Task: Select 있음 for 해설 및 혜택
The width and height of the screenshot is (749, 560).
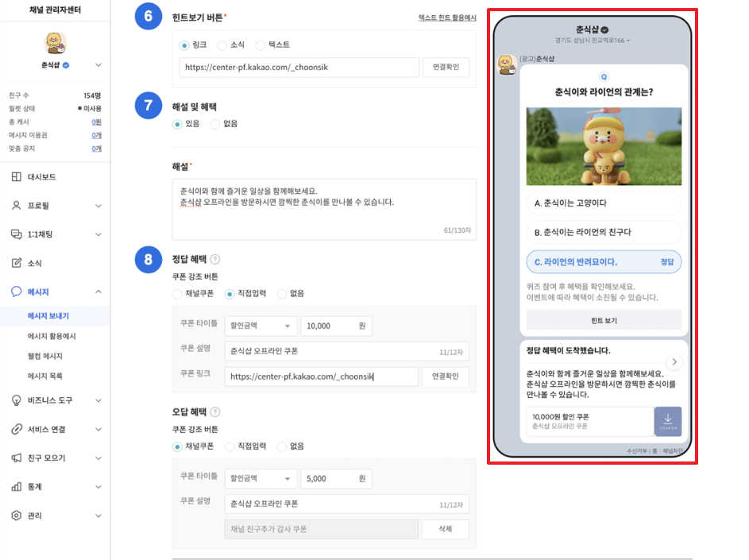Action: point(177,124)
